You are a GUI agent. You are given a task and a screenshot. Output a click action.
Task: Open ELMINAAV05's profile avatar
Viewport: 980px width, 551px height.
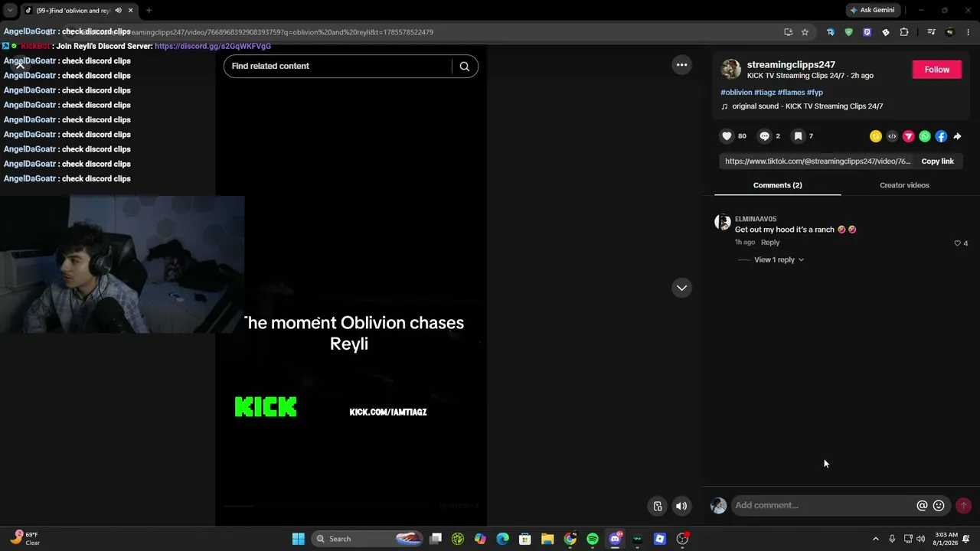coord(722,222)
